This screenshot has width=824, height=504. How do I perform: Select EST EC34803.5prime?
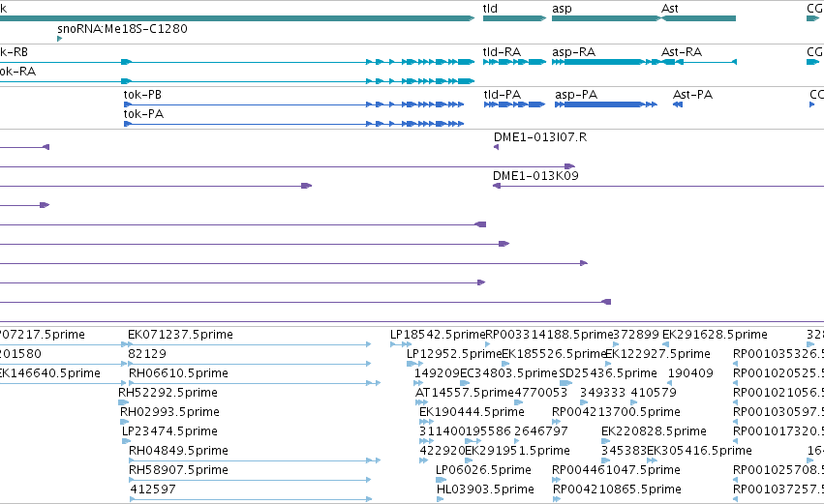[x=508, y=373]
